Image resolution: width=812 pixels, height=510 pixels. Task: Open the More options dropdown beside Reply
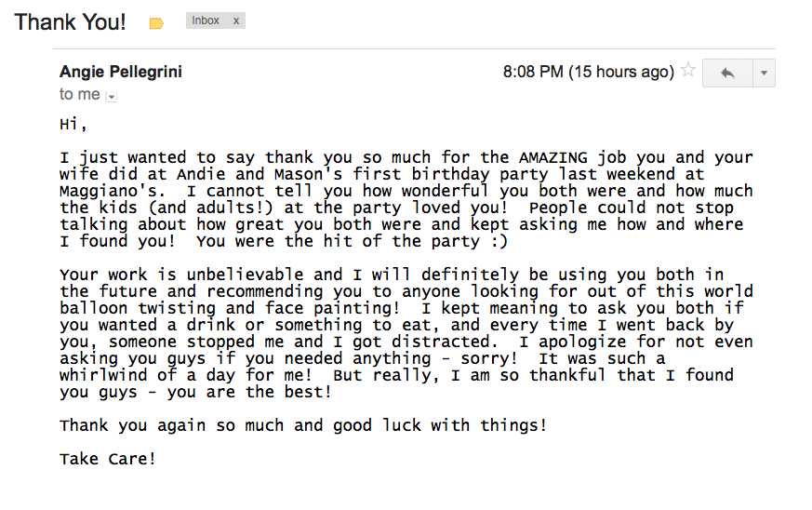pyautogui.click(x=764, y=73)
